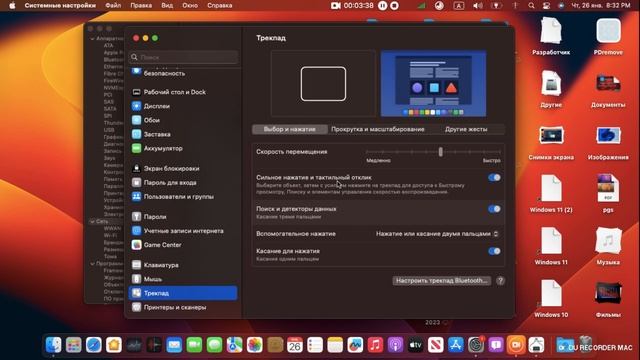Open the Правка menu
The width and height of the screenshot is (640, 360).
141,6
